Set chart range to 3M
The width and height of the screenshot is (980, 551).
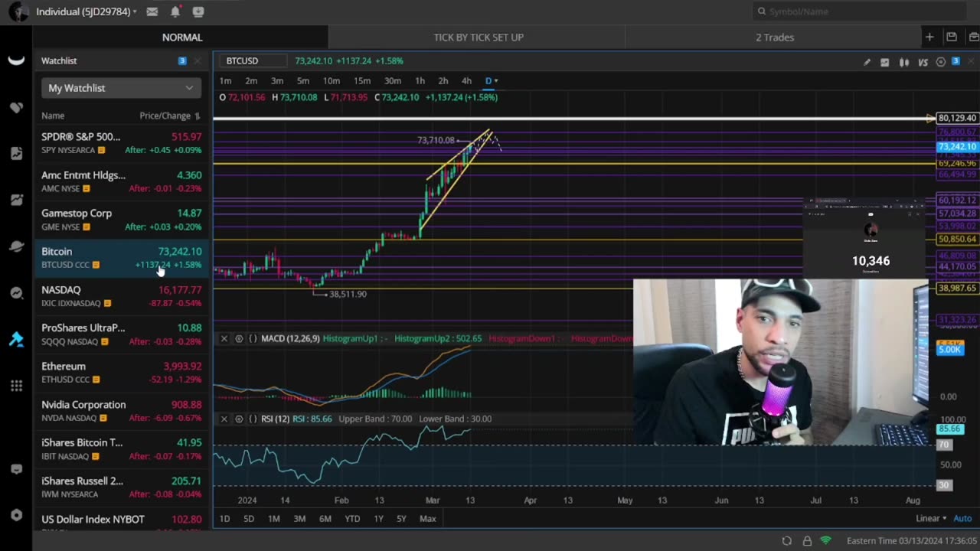tap(299, 519)
